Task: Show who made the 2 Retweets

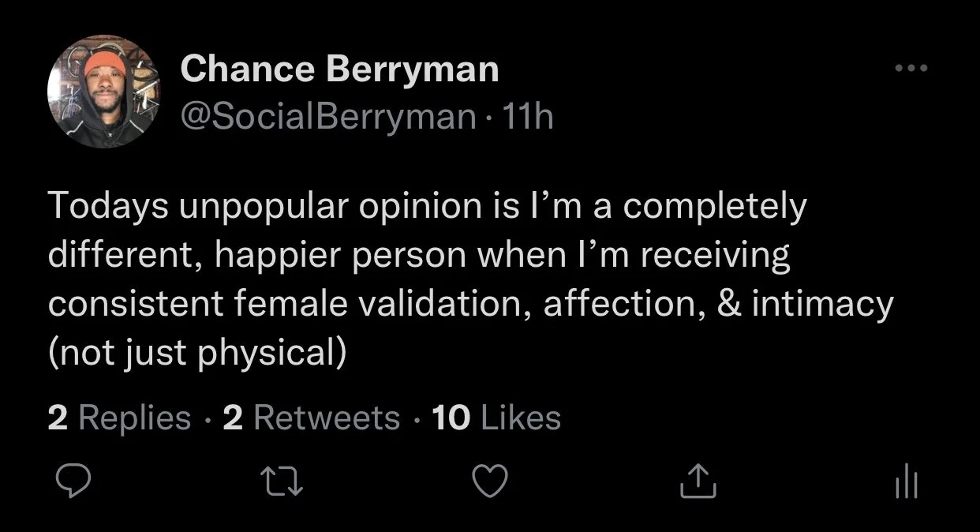Action: [312, 418]
